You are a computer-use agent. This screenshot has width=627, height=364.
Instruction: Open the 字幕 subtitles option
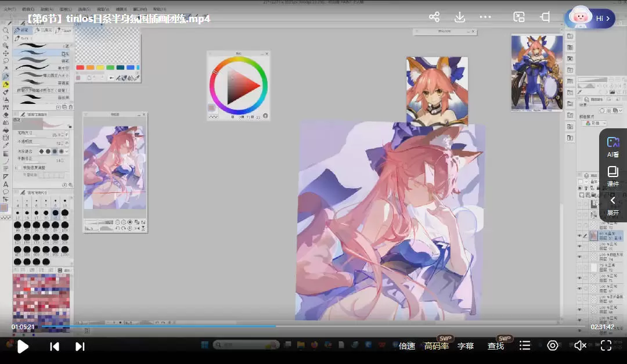(x=466, y=346)
